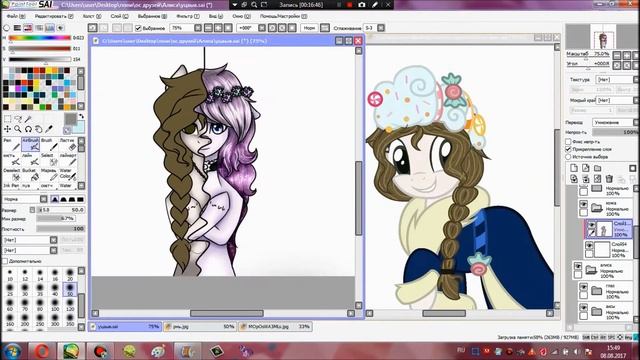
Task: Toggle the Выбранное checkbox in toolbar
Action: (138, 28)
